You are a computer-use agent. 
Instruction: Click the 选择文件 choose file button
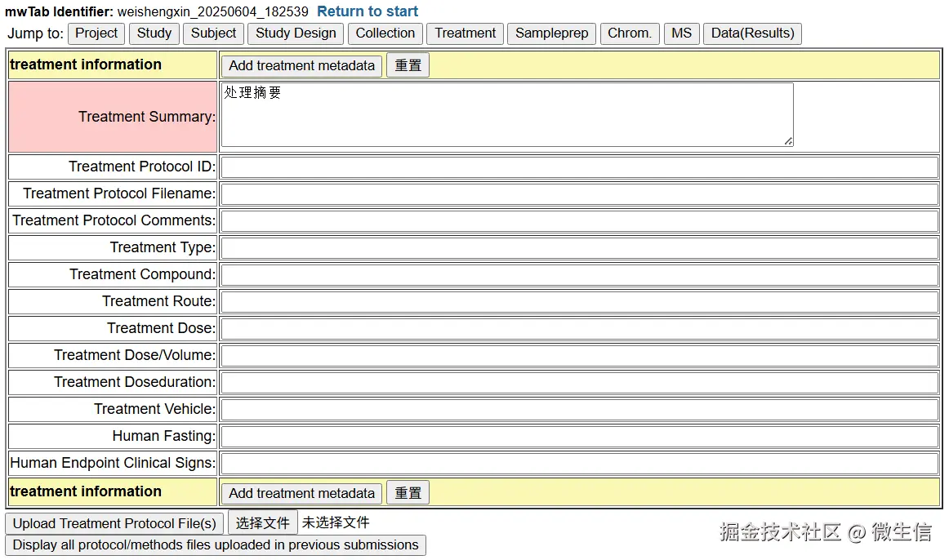(x=263, y=523)
